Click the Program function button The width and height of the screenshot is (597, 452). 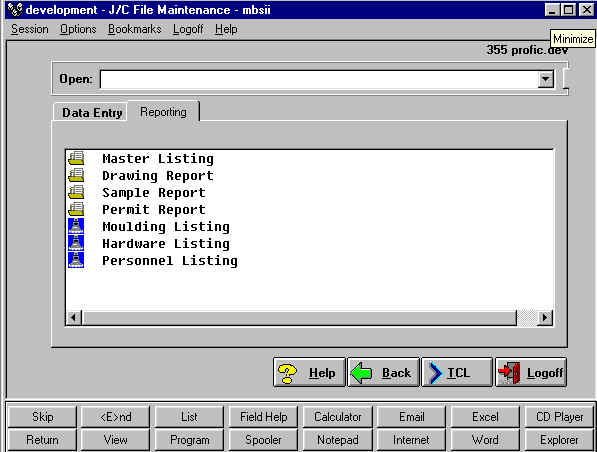[x=189, y=440]
